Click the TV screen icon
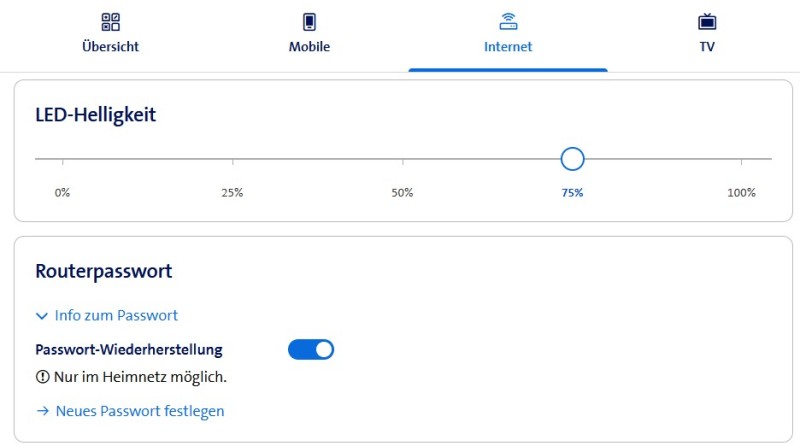800x446 pixels. (707, 22)
